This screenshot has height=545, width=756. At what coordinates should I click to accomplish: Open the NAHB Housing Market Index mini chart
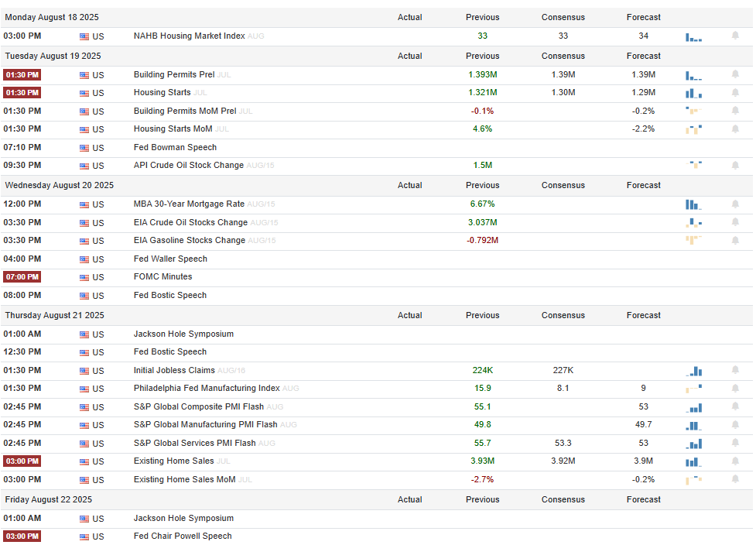pyautogui.click(x=693, y=36)
